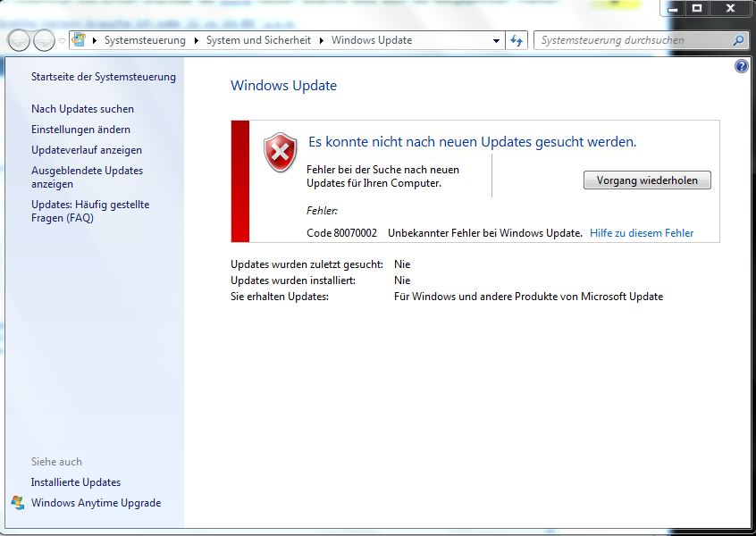Open Updates: Häufig gestellte Fragen (FAQ)
The width and height of the screenshot is (756, 536).
click(x=90, y=211)
